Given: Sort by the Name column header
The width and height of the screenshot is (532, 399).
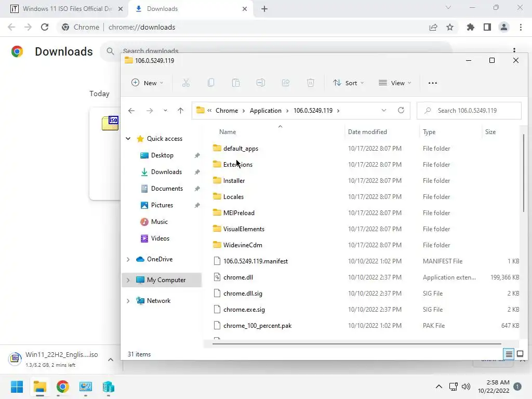Looking at the screenshot, I should click(228, 131).
